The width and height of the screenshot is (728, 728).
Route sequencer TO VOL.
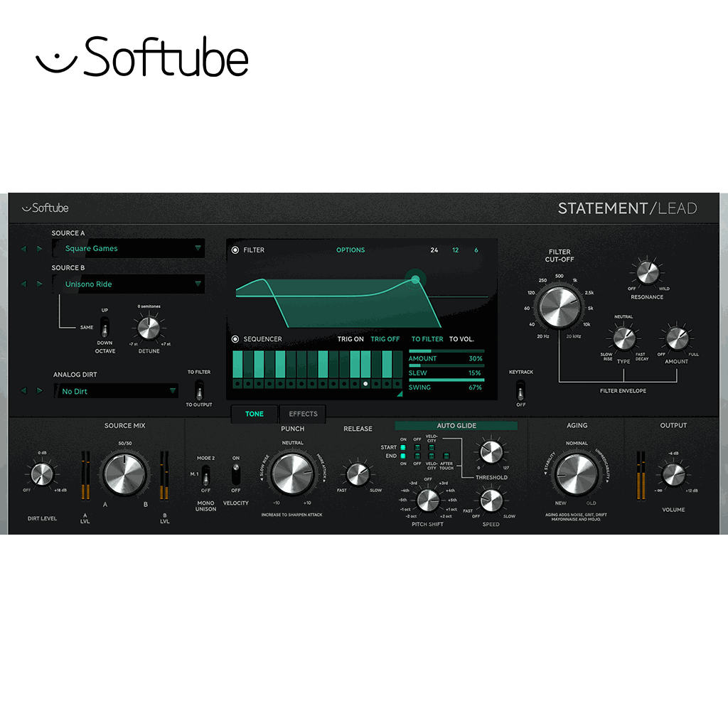[461, 339]
